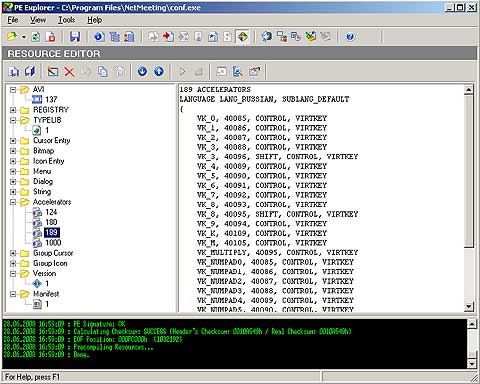480x384 pixels.
Task: Click scroll up arrow of log pane
Action: [472, 323]
